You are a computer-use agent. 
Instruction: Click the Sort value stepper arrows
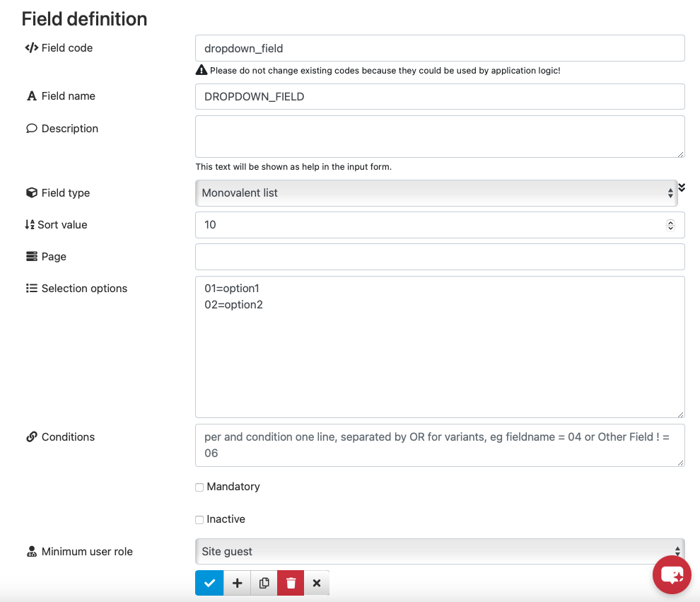670,225
